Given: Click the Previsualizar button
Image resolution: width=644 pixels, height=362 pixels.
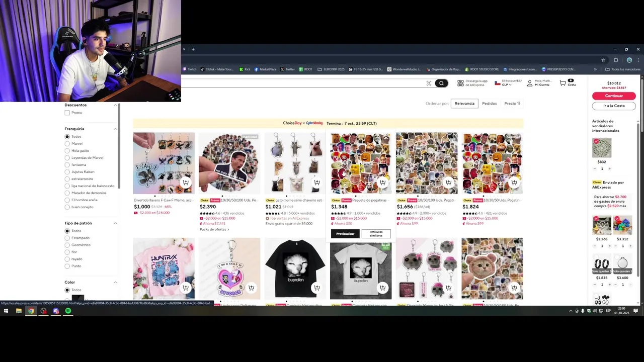Looking at the screenshot, I should point(345,234).
